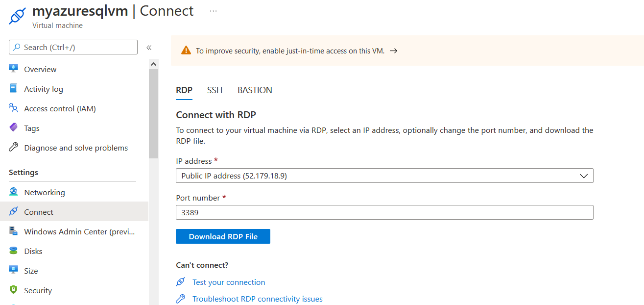Collapse the sidebar with double chevron
Screen dimensions: 644x305
click(x=149, y=48)
